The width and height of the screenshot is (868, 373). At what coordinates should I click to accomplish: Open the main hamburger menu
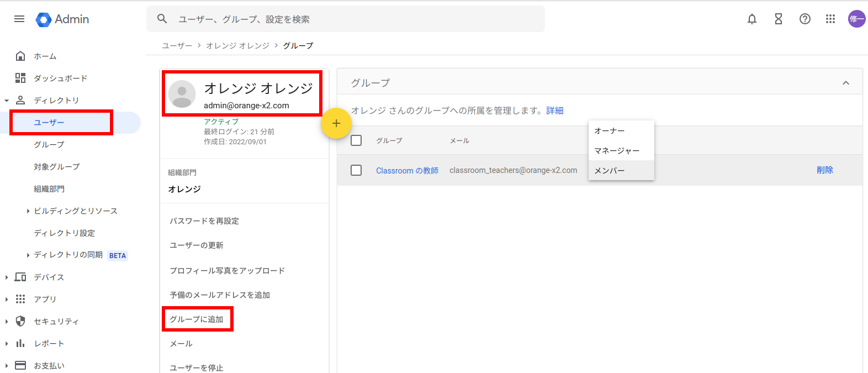pos(19,19)
